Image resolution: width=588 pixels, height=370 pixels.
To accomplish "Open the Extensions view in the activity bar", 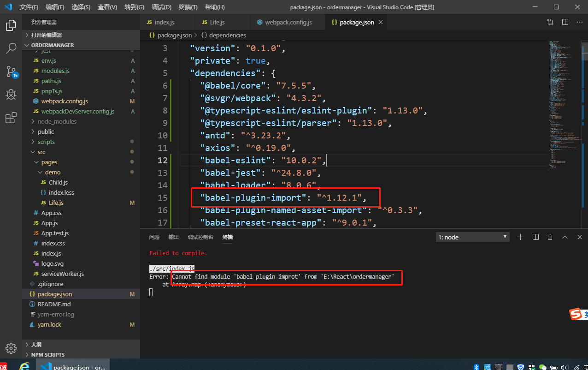I will [x=11, y=118].
